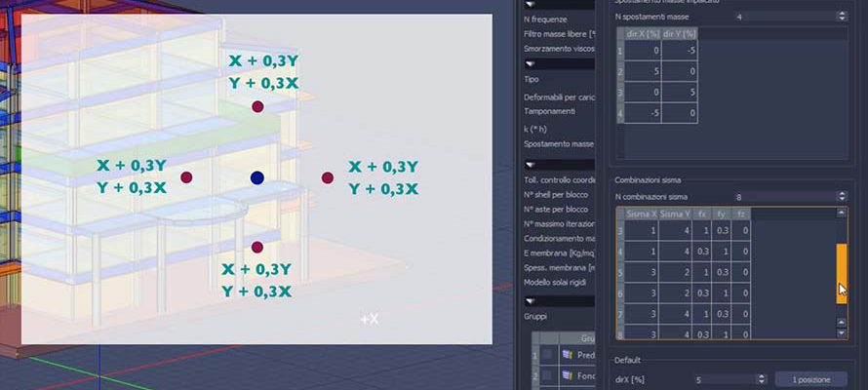Screen dimensions: 868x390
Task: Click the dir X cell with 5 in row 2
Action: (x=643, y=71)
